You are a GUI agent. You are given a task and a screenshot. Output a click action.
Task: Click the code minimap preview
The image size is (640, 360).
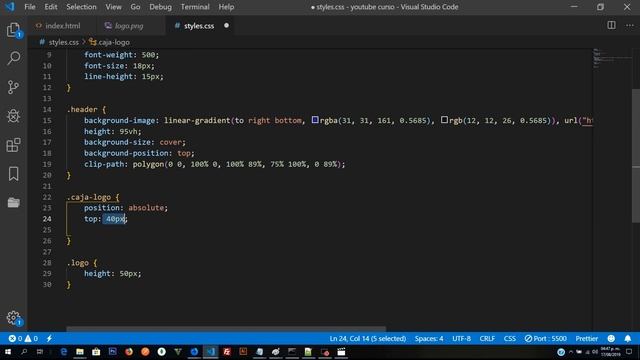(x=611, y=58)
